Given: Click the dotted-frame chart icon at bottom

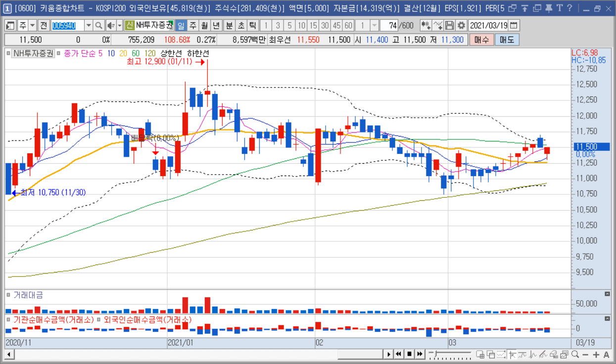Looking at the screenshot, I should [x=501, y=355].
